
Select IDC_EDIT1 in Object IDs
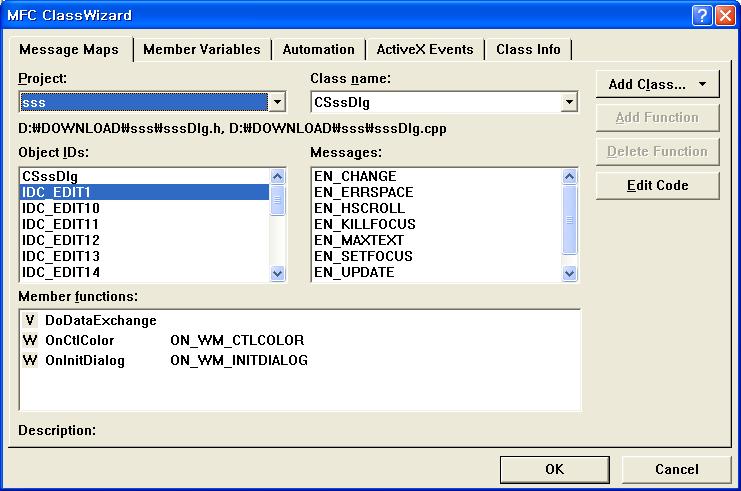[145, 192]
